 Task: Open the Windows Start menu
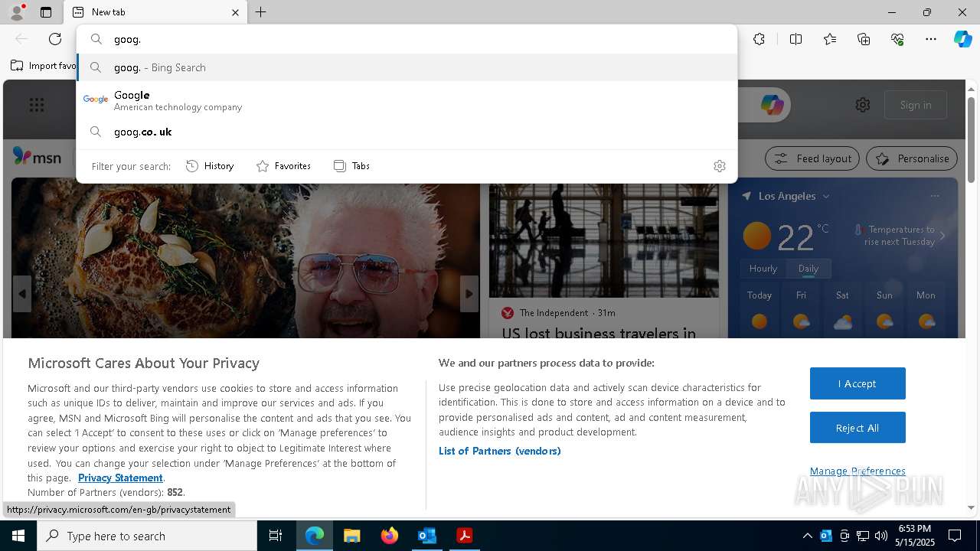pyautogui.click(x=18, y=536)
